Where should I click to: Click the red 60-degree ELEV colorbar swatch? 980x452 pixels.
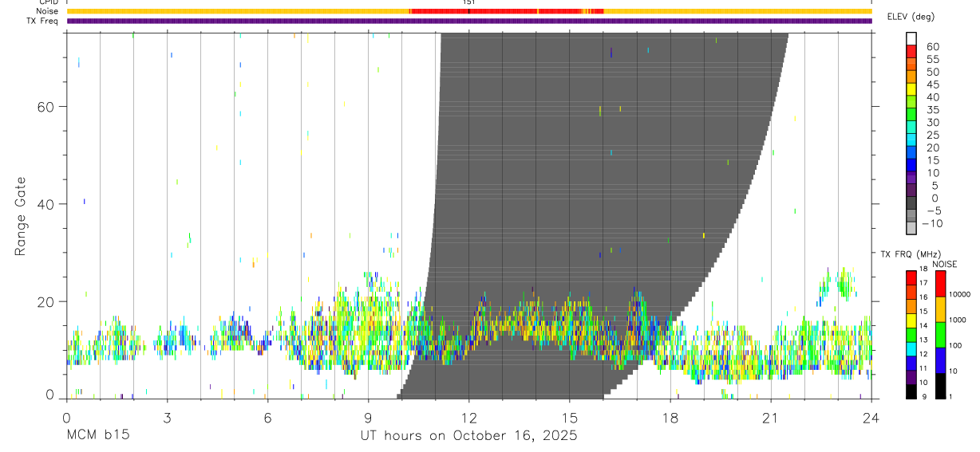[911, 51]
